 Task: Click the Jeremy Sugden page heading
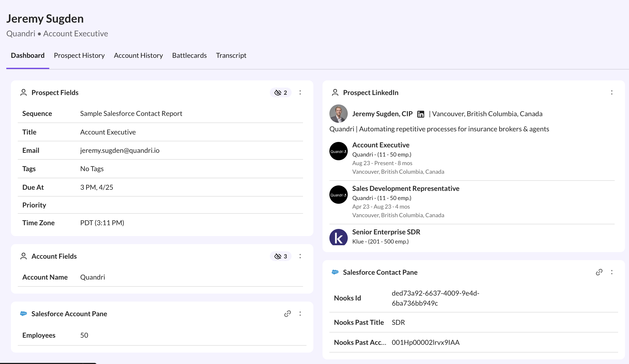coord(45,19)
